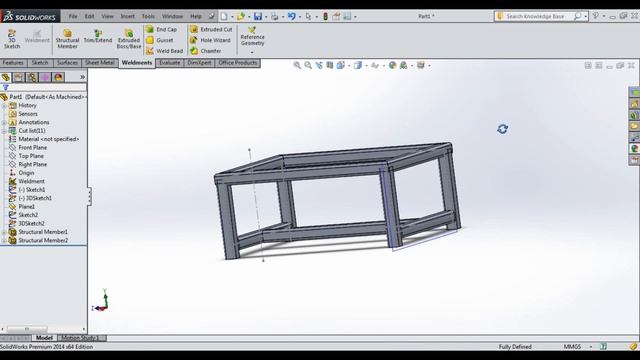This screenshot has width=640, height=360.
Task: Open the Insert menu
Action: (x=127, y=16)
